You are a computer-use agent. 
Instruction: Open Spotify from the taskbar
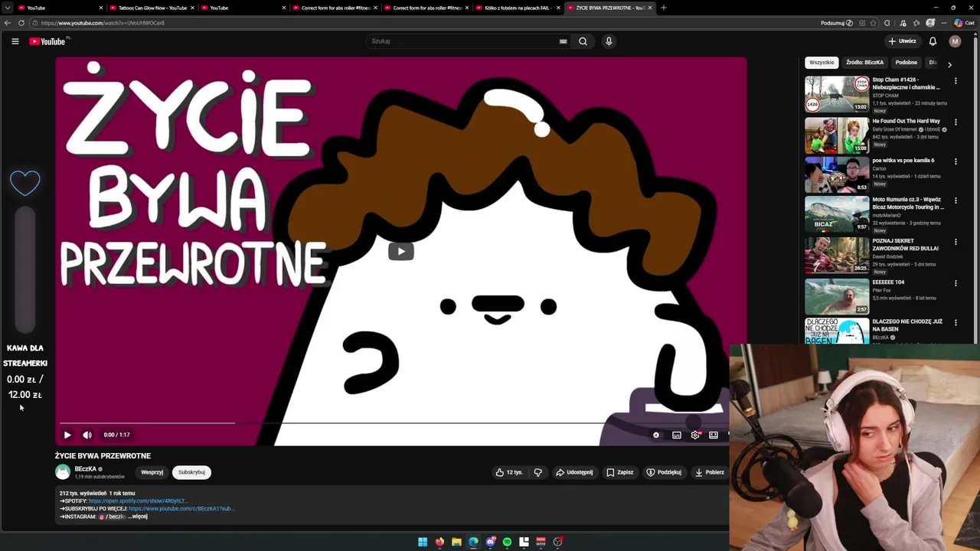[x=507, y=542]
